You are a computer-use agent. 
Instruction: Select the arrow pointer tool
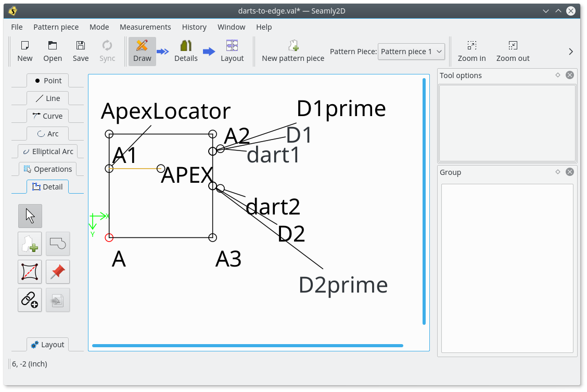tap(30, 216)
